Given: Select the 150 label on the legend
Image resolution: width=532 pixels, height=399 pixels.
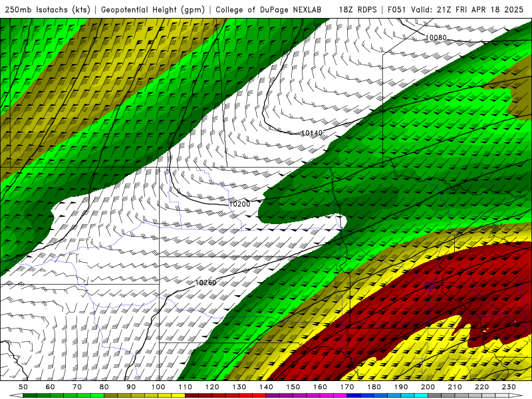Looking at the screenshot, I should click(x=293, y=387).
